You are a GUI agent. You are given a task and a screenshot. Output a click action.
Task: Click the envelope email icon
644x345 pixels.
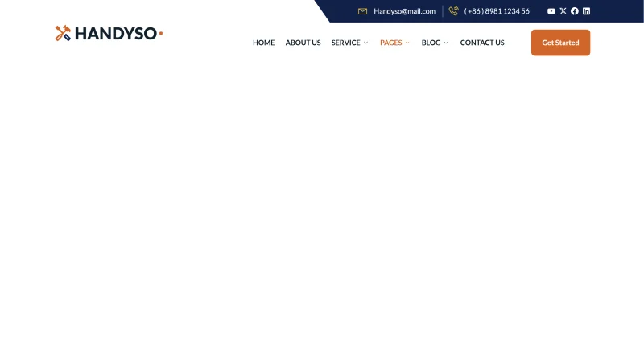point(363,11)
